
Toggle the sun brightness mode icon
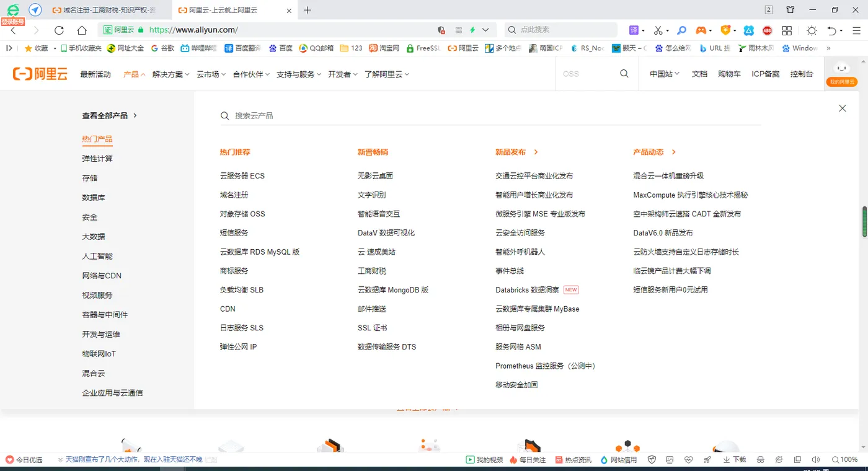[812, 30]
